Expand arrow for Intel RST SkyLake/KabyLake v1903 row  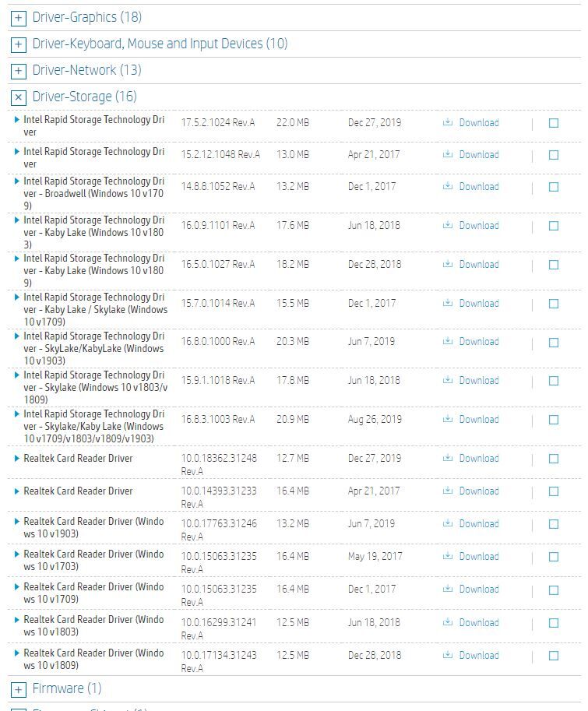pyautogui.click(x=17, y=336)
